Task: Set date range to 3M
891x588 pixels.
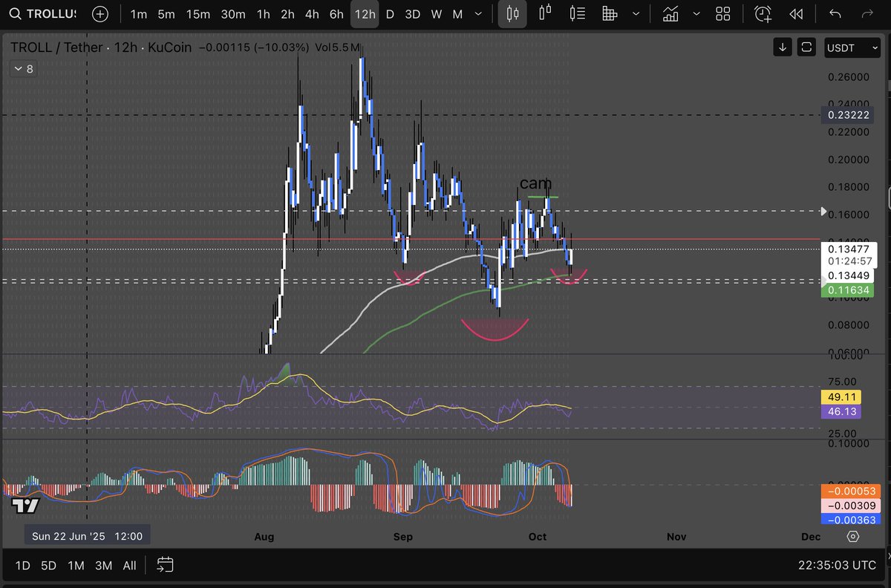Action: click(103, 566)
